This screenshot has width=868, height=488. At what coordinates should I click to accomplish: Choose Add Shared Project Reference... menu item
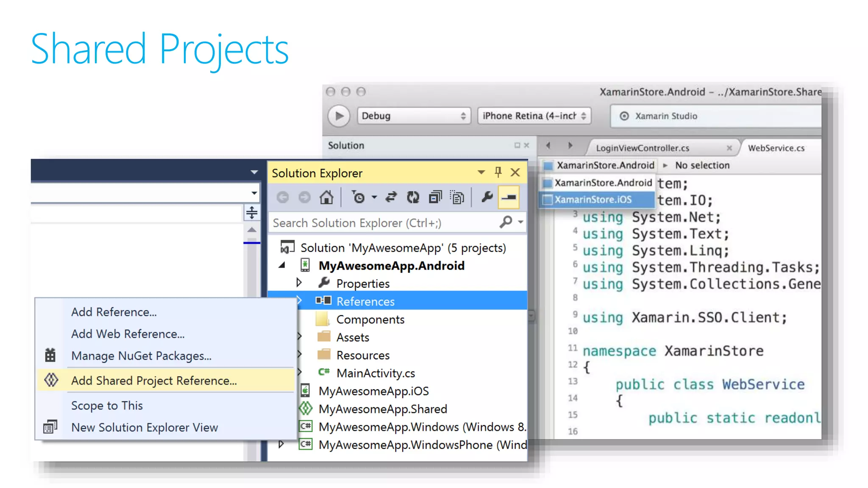point(165,380)
